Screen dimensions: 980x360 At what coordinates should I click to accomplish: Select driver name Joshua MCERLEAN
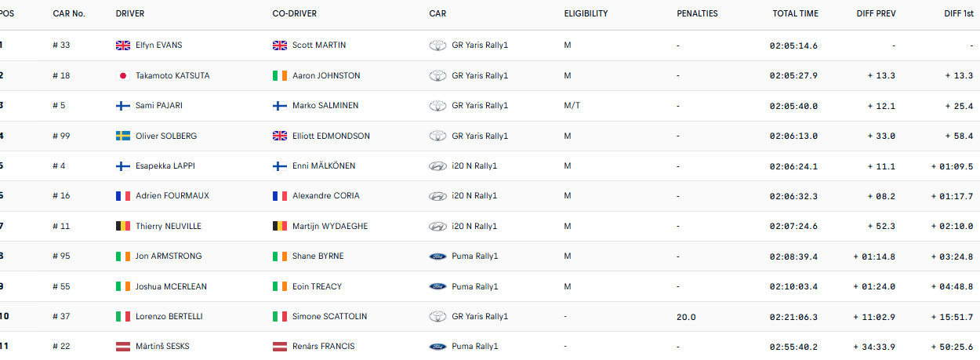click(x=171, y=287)
